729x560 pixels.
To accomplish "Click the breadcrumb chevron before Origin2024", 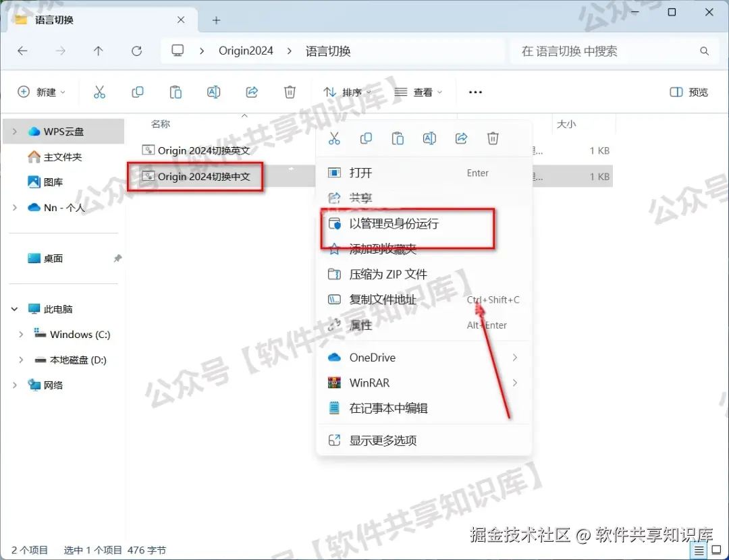I will coord(202,51).
